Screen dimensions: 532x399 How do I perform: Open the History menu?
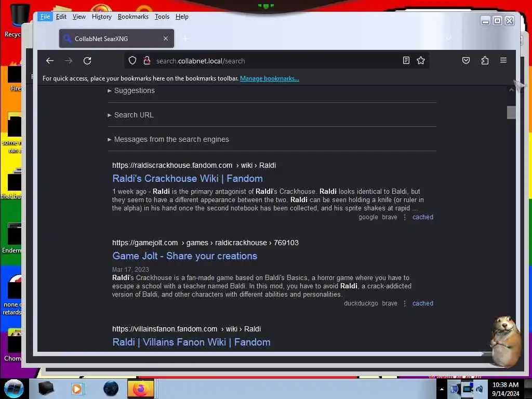pos(102,17)
